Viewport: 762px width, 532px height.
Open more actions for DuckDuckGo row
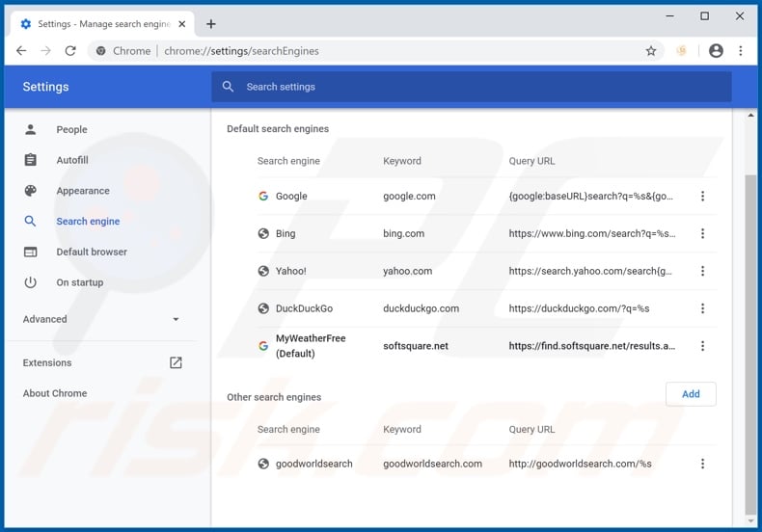[702, 308]
